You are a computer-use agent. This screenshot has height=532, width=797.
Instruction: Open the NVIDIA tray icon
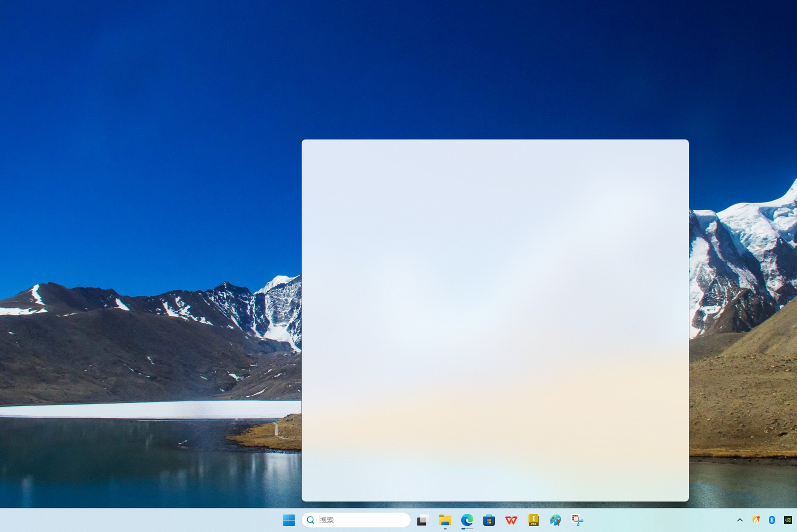tap(787, 520)
